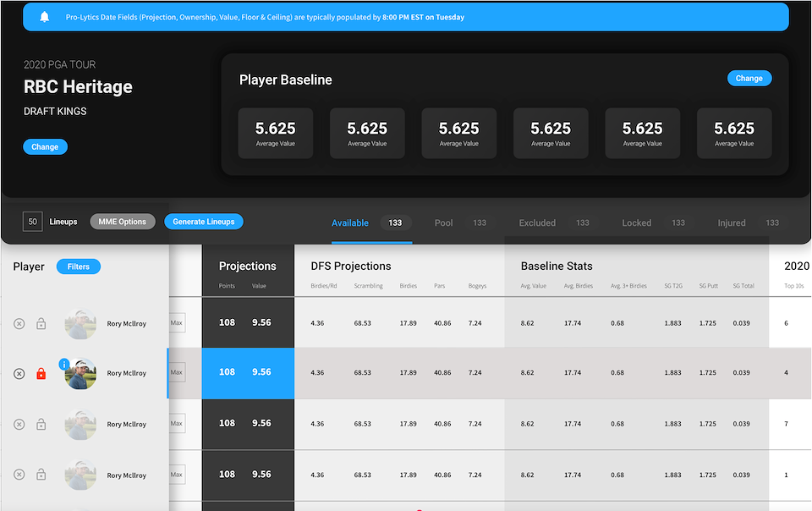The image size is (812, 511).
Task: Open the player Filters button
Action: 78,266
